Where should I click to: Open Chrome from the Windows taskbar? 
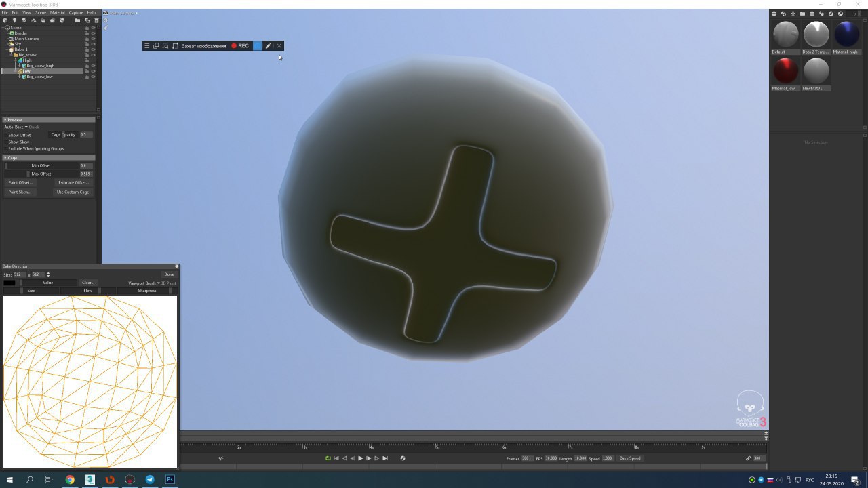[x=69, y=479]
